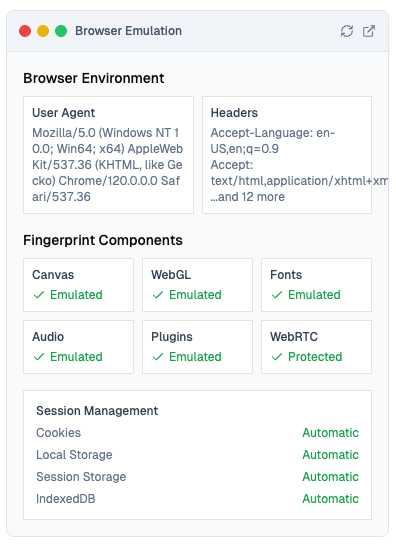Click the WebRTC card checkmark icon
The image size is (396, 546).
point(277,357)
